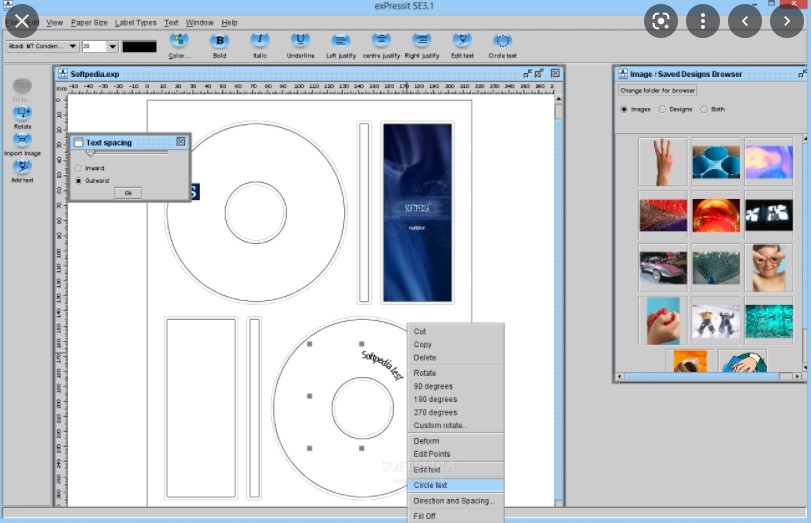
Task: Close the Softpedia.exp document window
Action: (x=555, y=73)
